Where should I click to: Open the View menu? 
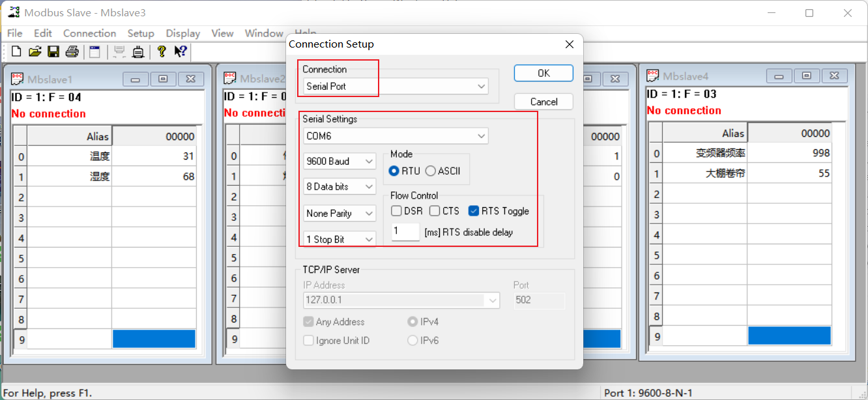tap(222, 33)
